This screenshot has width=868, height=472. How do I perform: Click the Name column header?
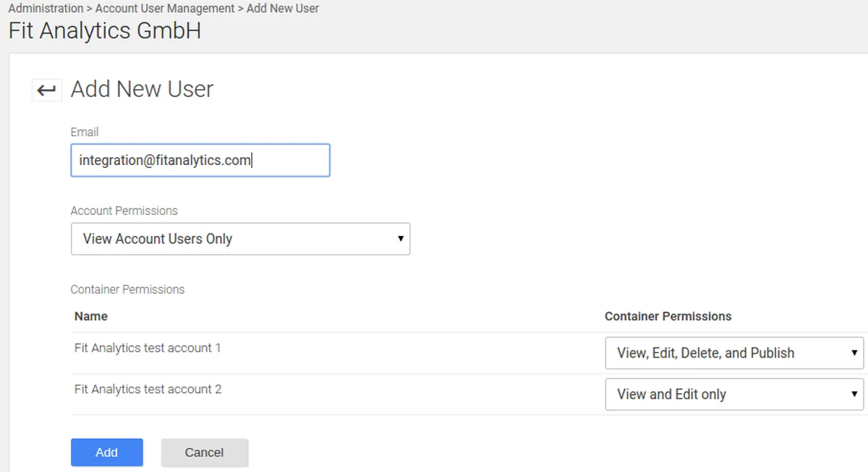91,316
